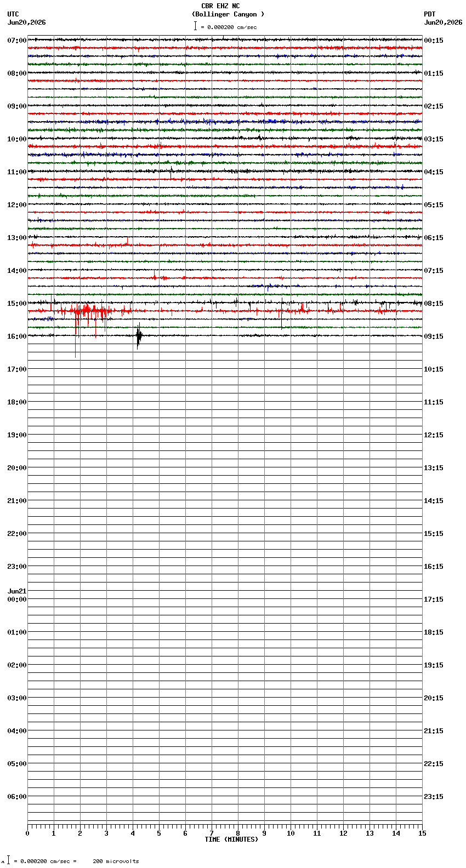Click the Bollinger Canyon subtitle

tap(228, 14)
